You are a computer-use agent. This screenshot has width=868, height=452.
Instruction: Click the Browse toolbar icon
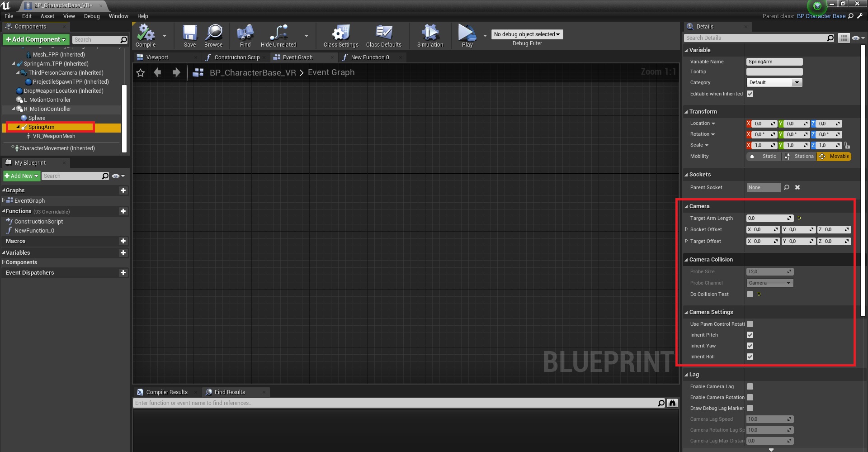click(x=213, y=35)
